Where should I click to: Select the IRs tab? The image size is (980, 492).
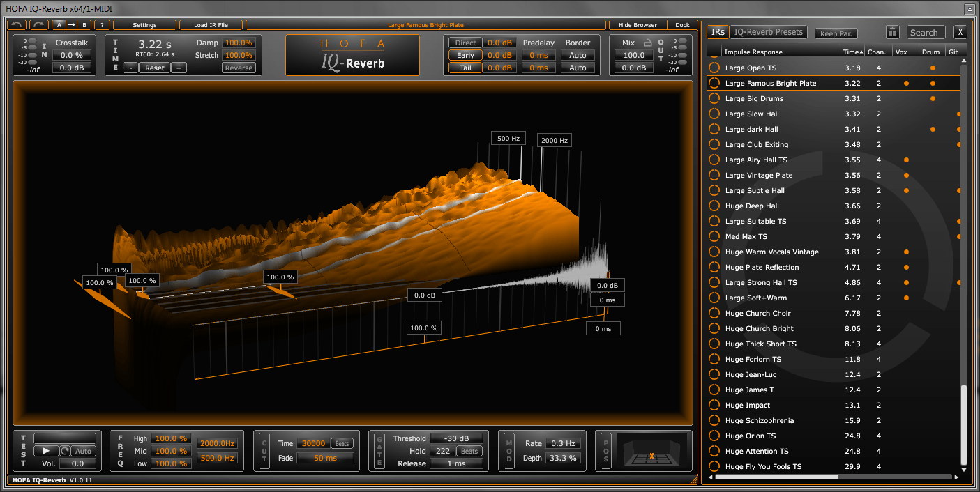[717, 32]
